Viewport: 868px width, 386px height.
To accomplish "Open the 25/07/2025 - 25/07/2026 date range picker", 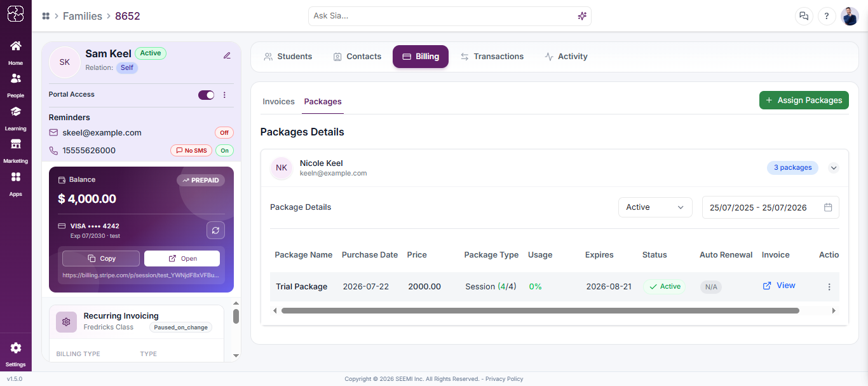I will point(770,207).
